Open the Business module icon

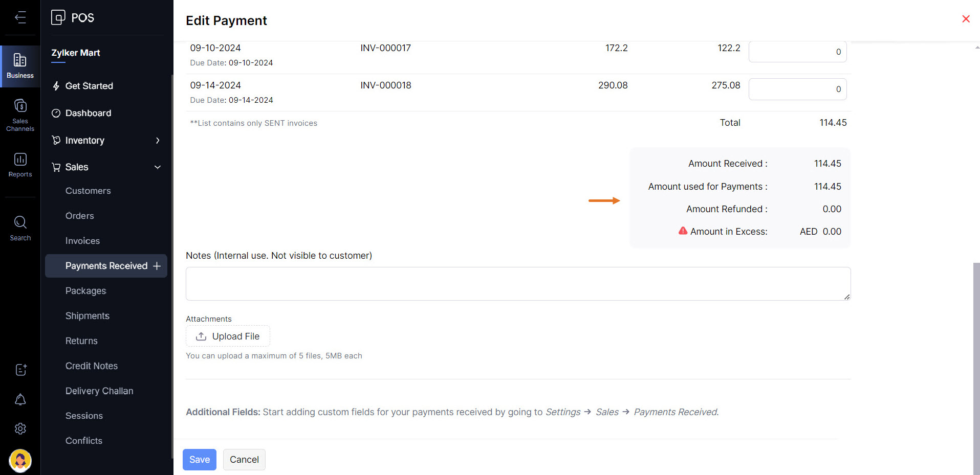pos(20,66)
